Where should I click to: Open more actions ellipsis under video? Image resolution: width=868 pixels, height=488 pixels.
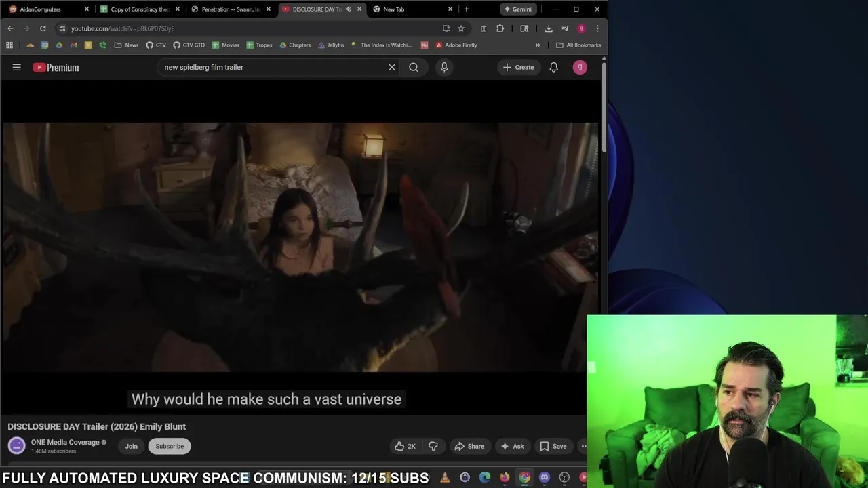tap(583, 446)
